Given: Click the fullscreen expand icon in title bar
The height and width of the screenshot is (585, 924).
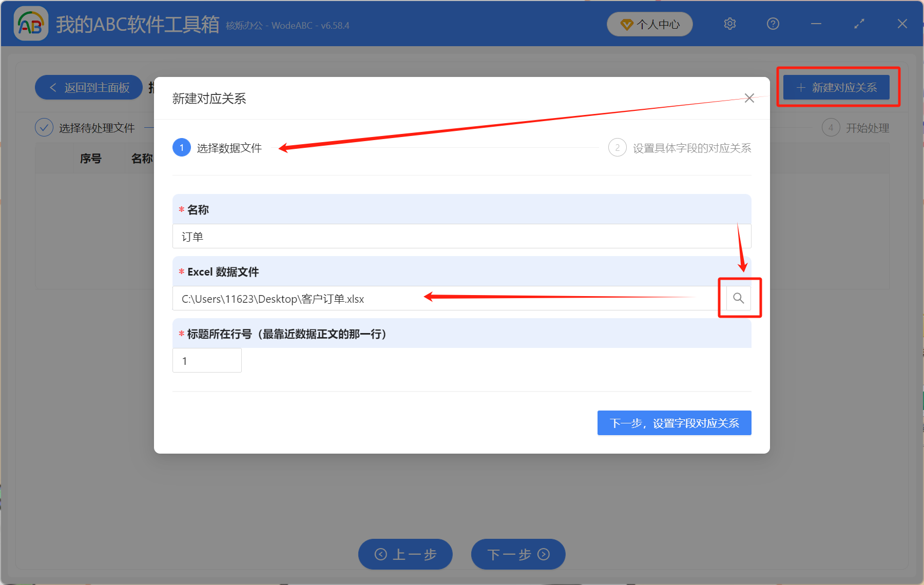Looking at the screenshot, I should point(859,24).
